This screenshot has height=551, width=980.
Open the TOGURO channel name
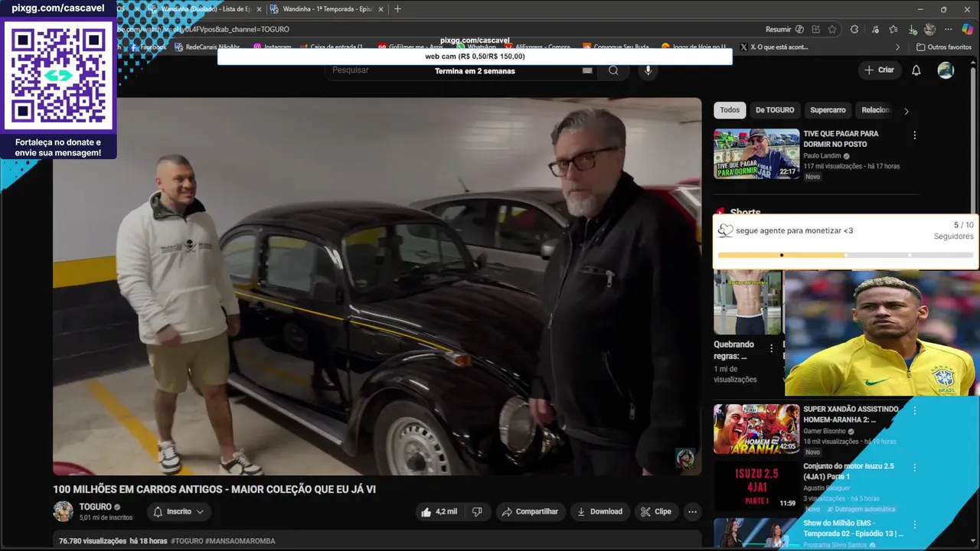click(95, 507)
